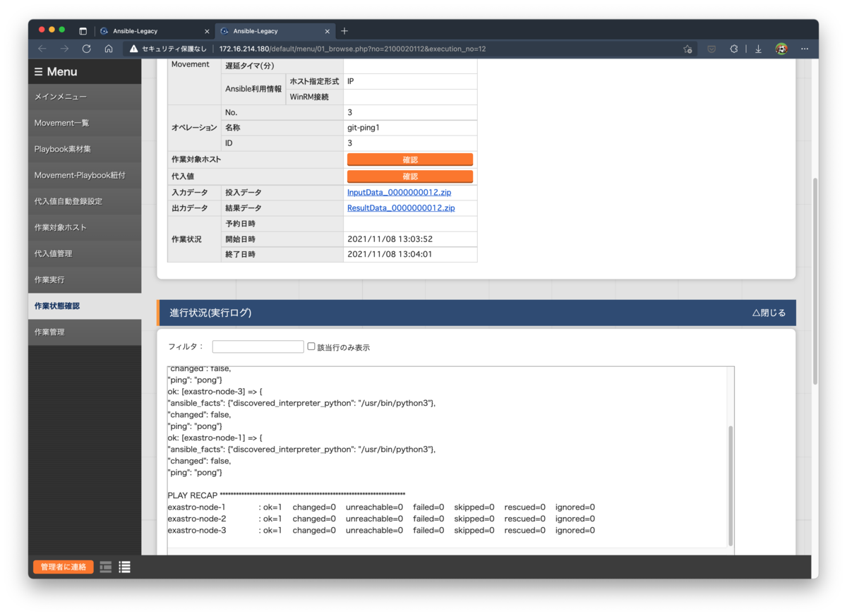Click the 予約日時 label cell

point(282,224)
